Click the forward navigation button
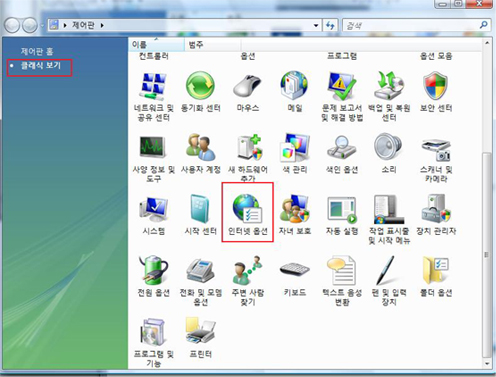The width and height of the screenshot is (496, 377). click(x=30, y=25)
